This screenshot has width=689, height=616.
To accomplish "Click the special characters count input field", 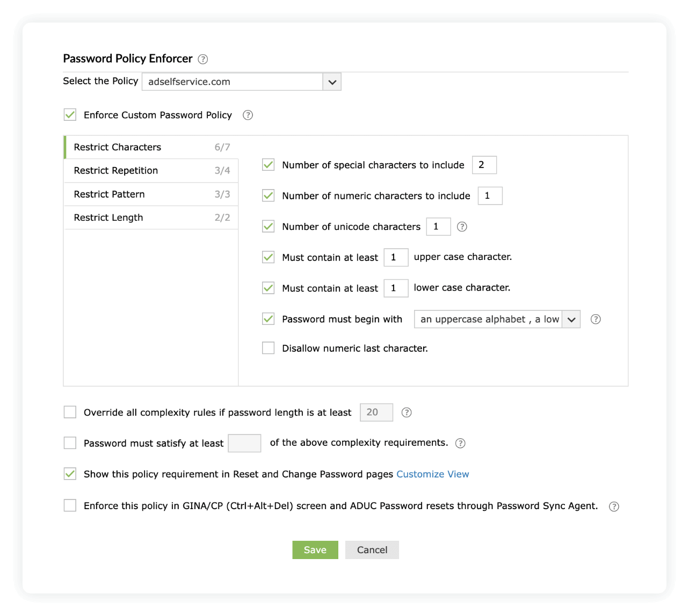I will click(x=484, y=165).
